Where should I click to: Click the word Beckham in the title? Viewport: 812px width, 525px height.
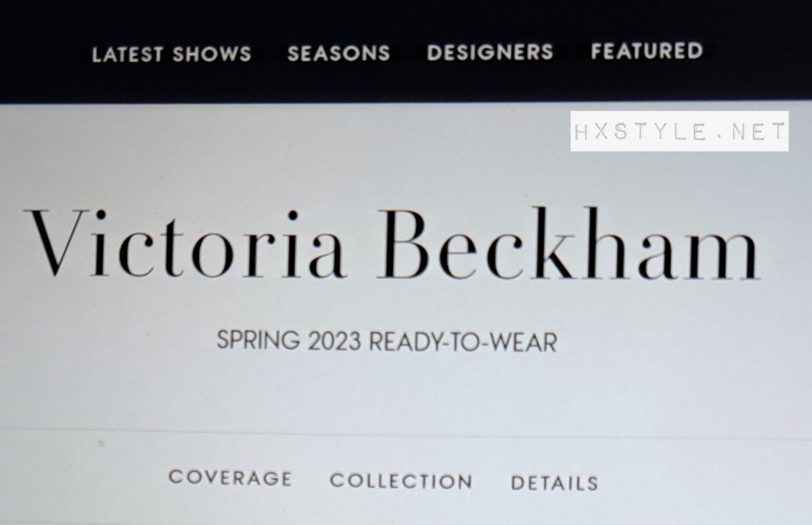pyautogui.click(x=569, y=243)
